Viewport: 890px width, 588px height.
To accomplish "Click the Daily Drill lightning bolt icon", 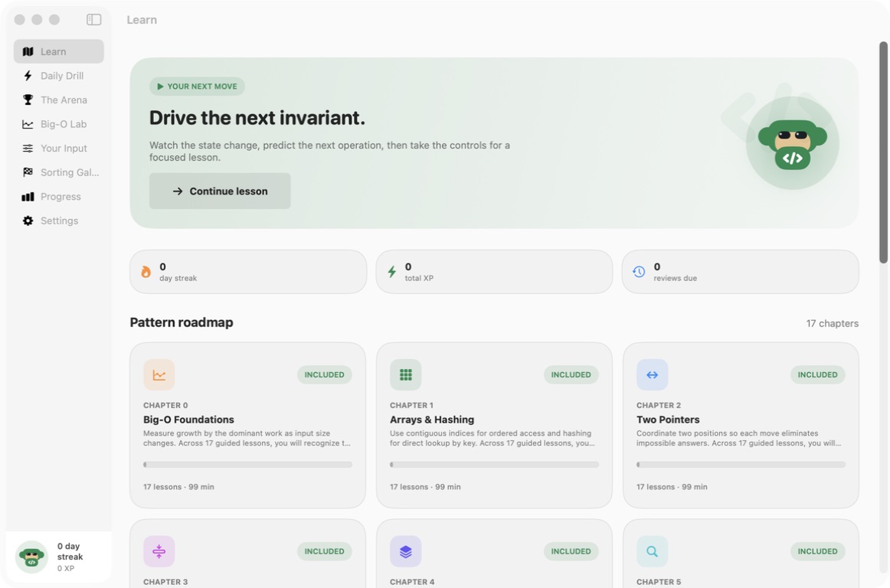I will [x=28, y=76].
